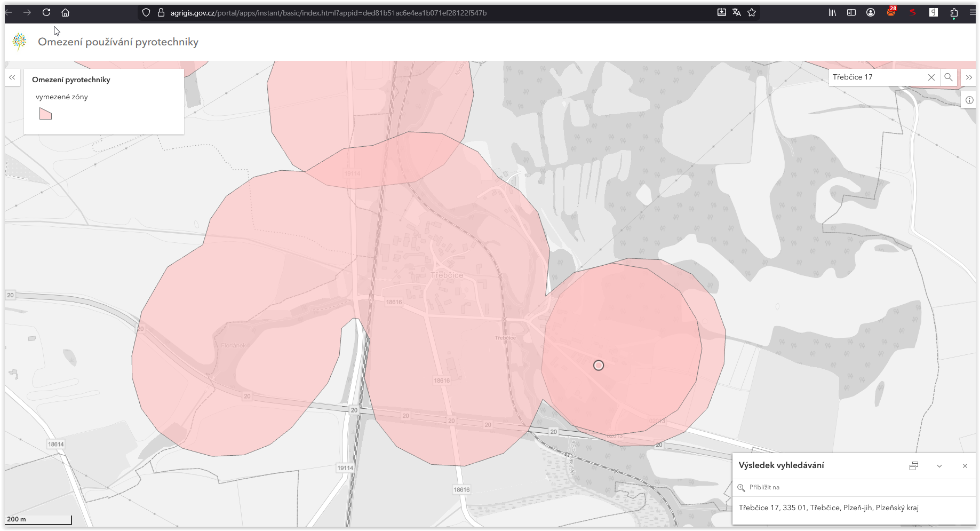Image resolution: width=980 pixels, height=531 pixels.
Task: Click the result address text Třebčice 17, 335 01
Action: (x=828, y=508)
